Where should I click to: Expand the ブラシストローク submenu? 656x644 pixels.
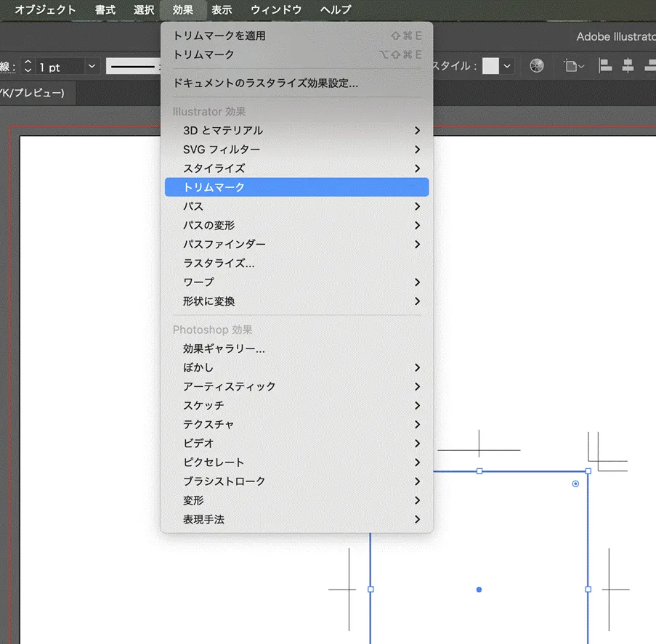(x=296, y=481)
